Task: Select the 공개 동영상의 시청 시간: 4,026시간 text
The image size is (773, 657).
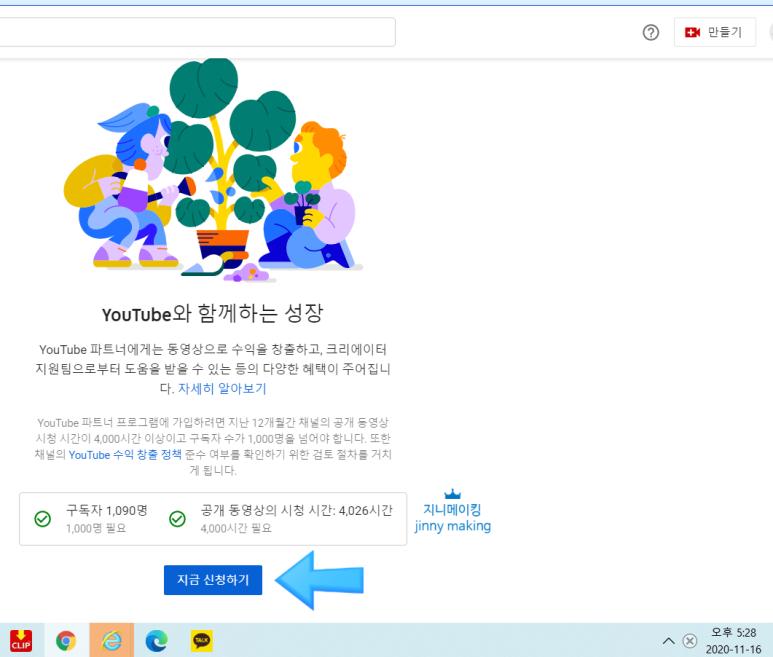Action: pos(296,510)
